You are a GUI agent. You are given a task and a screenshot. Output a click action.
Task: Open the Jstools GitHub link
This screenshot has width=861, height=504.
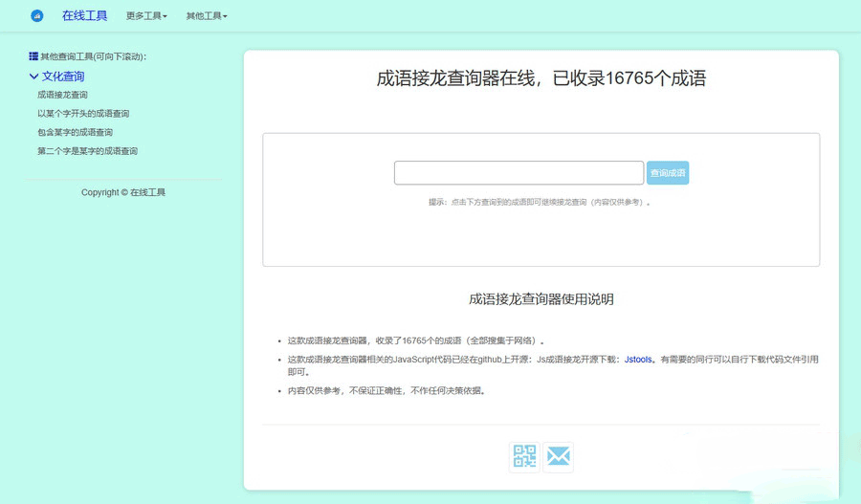[638, 360]
